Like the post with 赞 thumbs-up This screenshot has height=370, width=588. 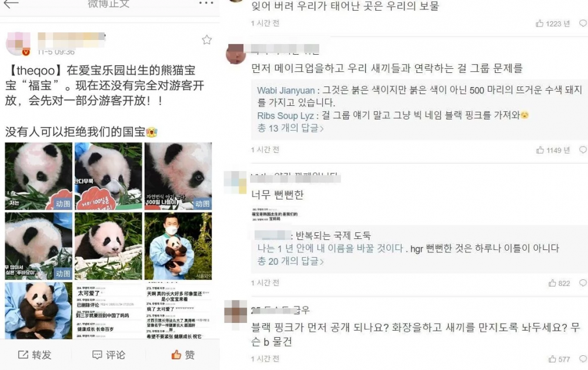click(x=183, y=355)
